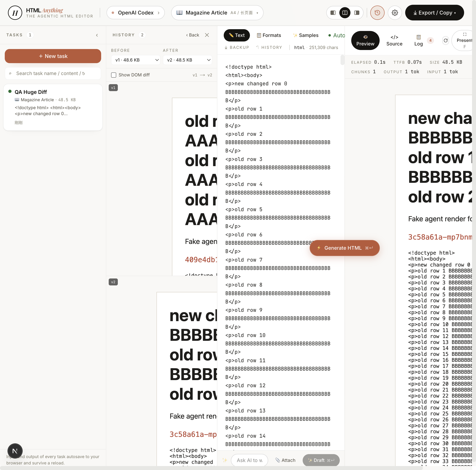Switch to the Samples tab
Viewport: 476px width, 470px height.
tap(306, 35)
